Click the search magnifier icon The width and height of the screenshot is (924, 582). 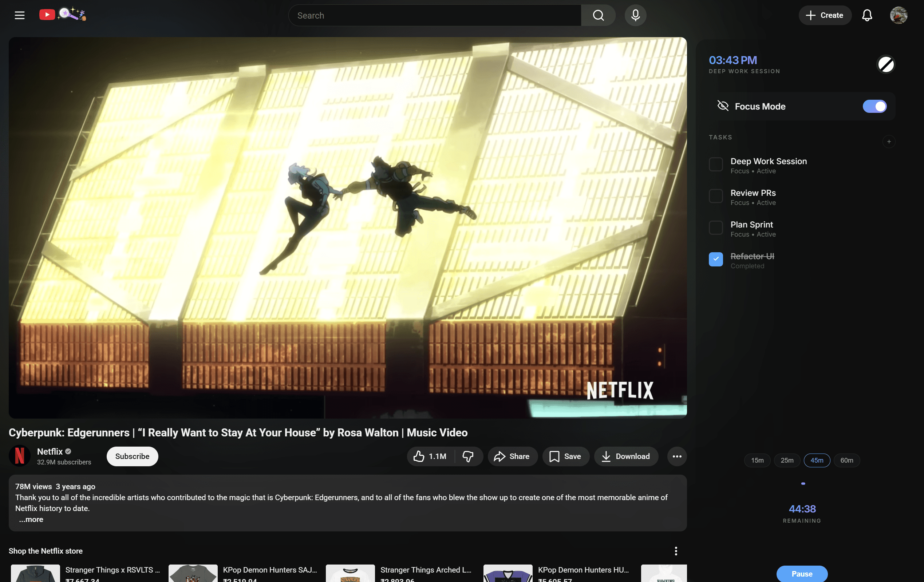click(x=598, y=15)
